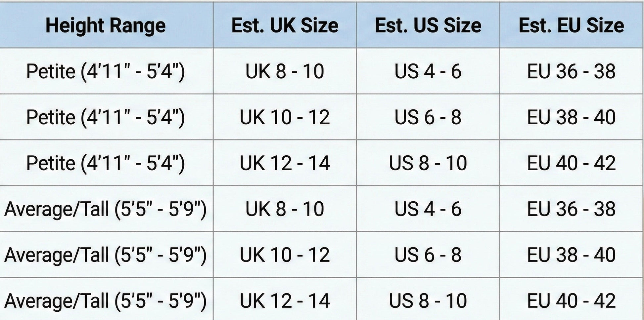Click the first Petite height range cell
Image resolution: width=644 pixels, height=320 pixels.
[x=106, y=71]
